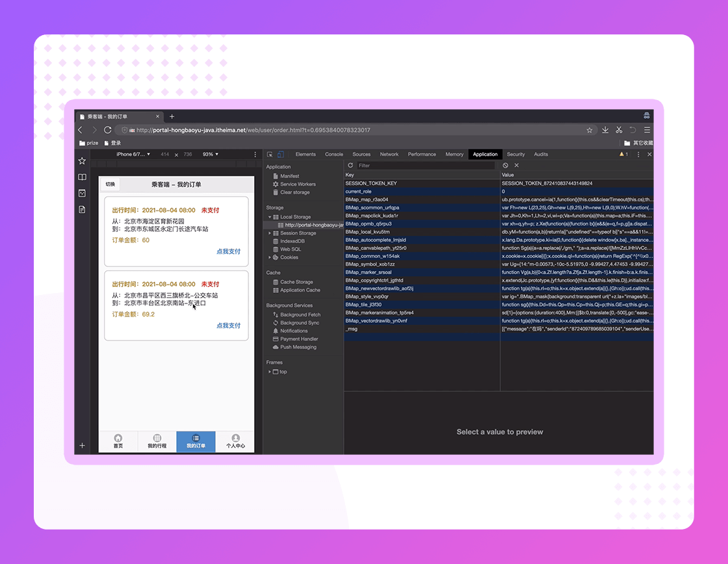Click the refresh storage icon beside Filter
The width and height of the screenshot is (728, 564).
pos(350,166)
